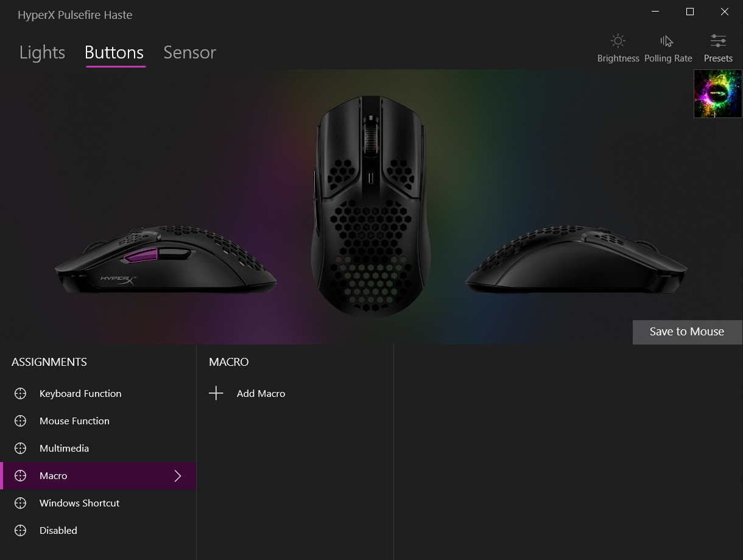Switch to the Lights tab
743x560 pixels.
42,52
